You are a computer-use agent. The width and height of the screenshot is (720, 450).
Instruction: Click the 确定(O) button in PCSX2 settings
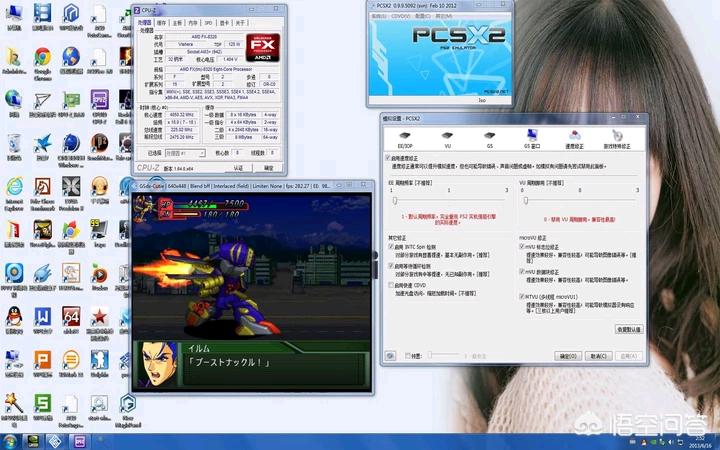[568, 356]
